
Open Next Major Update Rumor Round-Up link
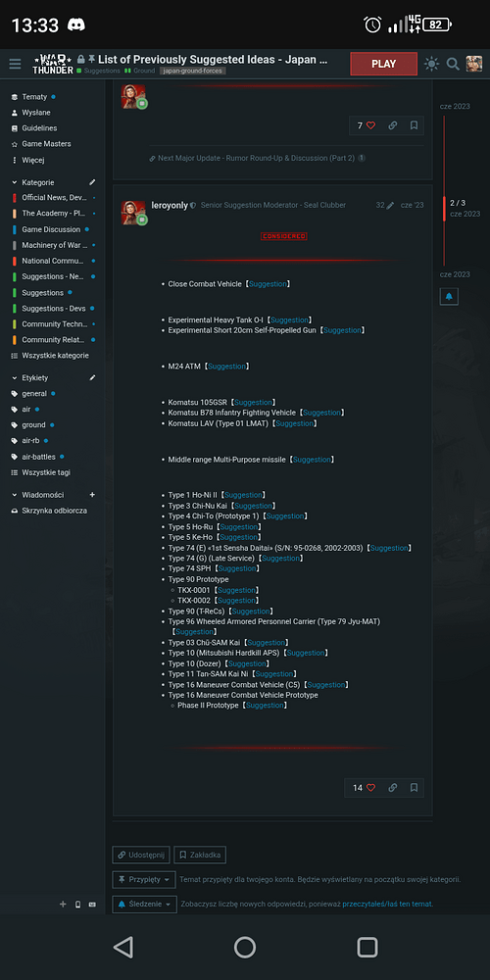pyautogui.click(x=256, y=158)
